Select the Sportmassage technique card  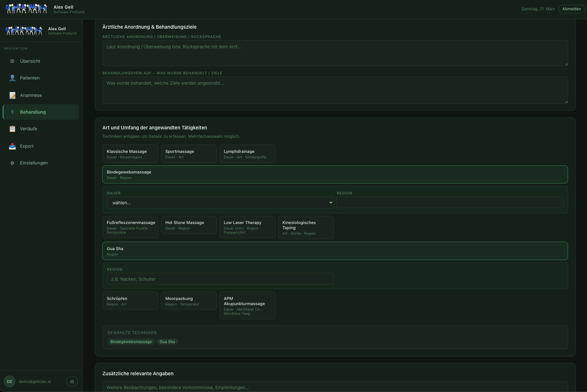189,154
